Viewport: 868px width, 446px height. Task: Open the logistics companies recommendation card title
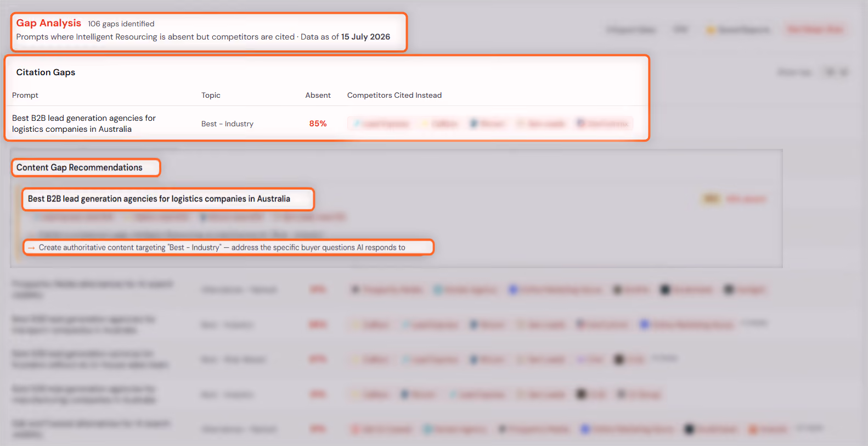click(x=159, y=199)
